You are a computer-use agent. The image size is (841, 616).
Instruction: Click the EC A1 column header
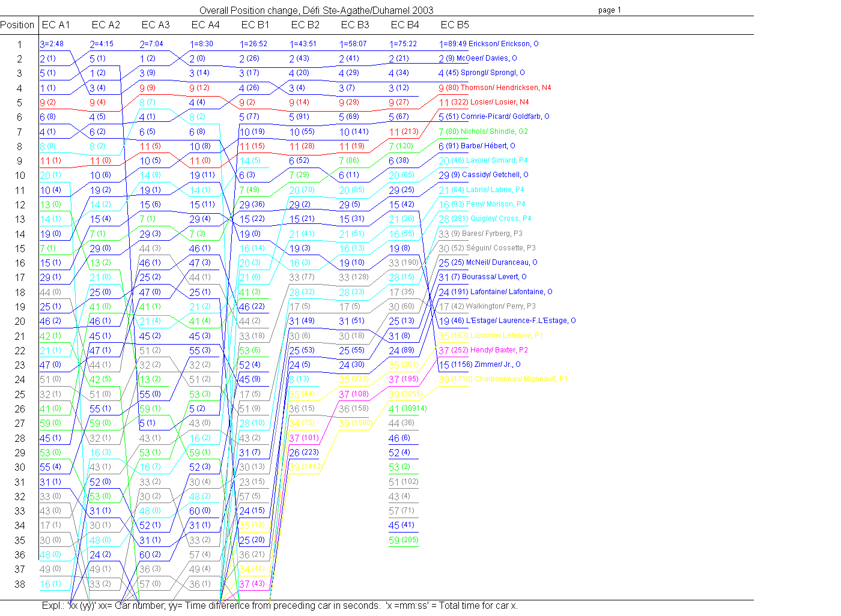click(x=56, y=25)
